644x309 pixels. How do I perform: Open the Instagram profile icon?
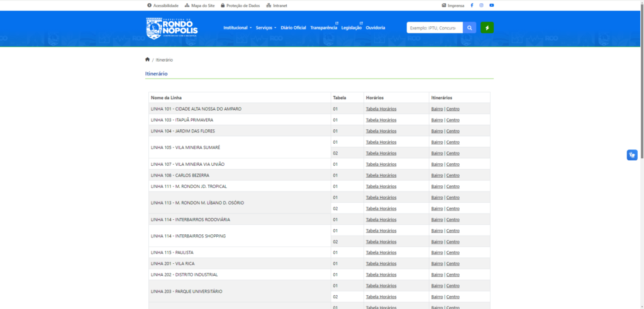482,5
